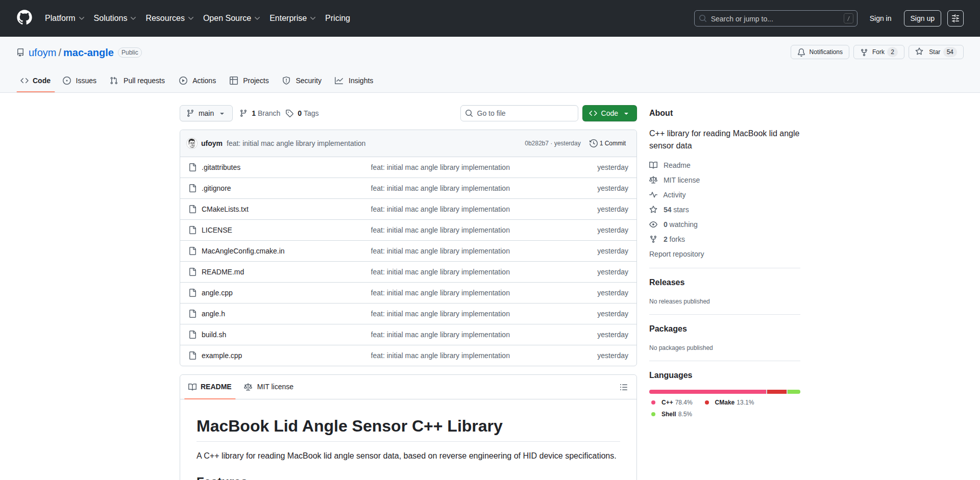Open the ufoym owner link
This screenshot has height=480, width=980.
[x=42, y=53]
